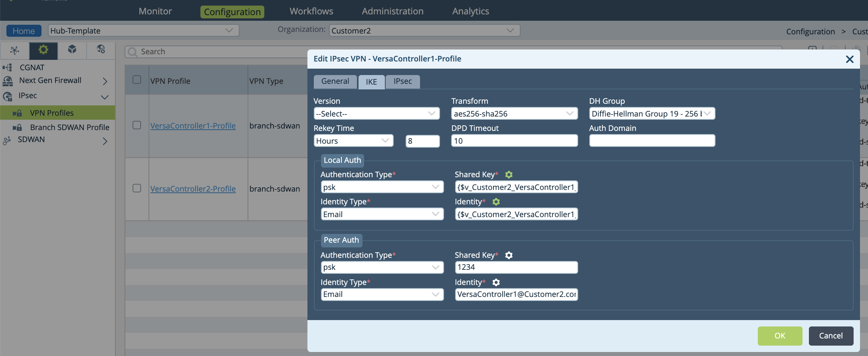
Task: Open the VersaController1-Profile link
Action: tap(193, 126)
